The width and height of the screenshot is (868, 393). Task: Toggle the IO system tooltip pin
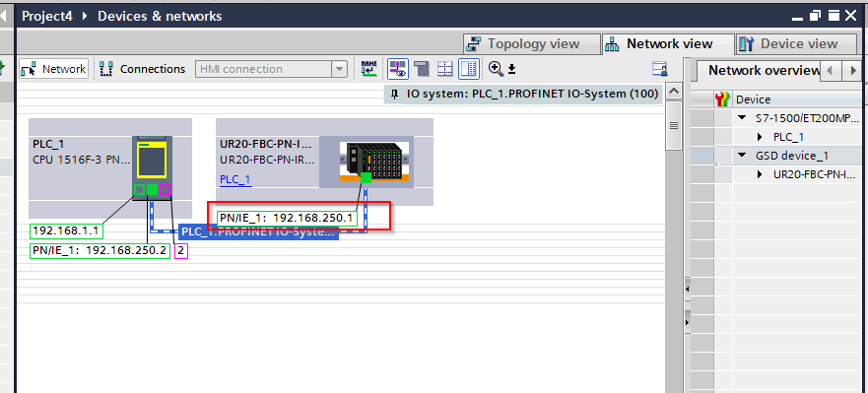tap(394, 95)
